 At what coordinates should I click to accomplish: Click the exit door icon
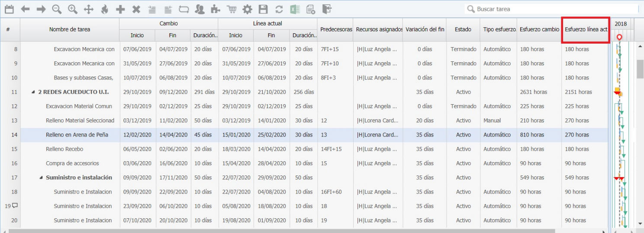[327, 9]
